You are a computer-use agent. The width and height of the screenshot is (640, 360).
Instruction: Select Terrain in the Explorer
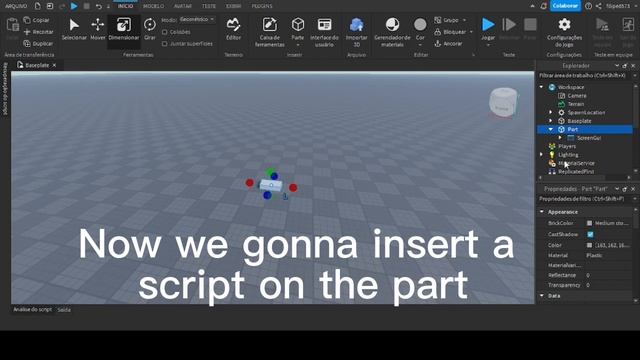(x=576, y=104)
